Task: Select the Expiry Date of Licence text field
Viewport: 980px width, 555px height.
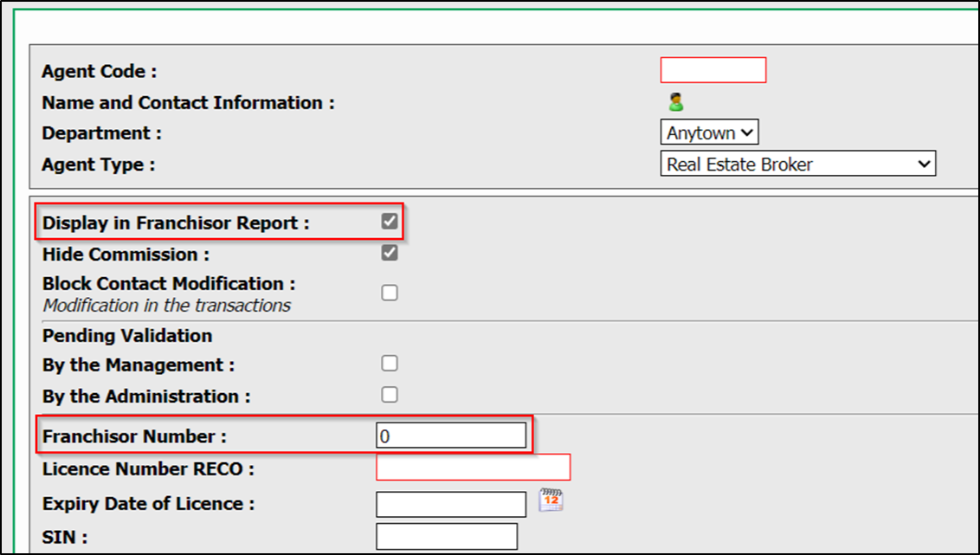Action: click(x=451, y=505)
